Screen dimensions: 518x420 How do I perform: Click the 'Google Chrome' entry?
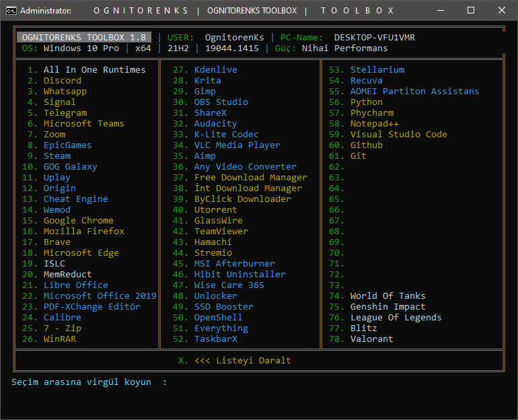click(x=79, y=220)
